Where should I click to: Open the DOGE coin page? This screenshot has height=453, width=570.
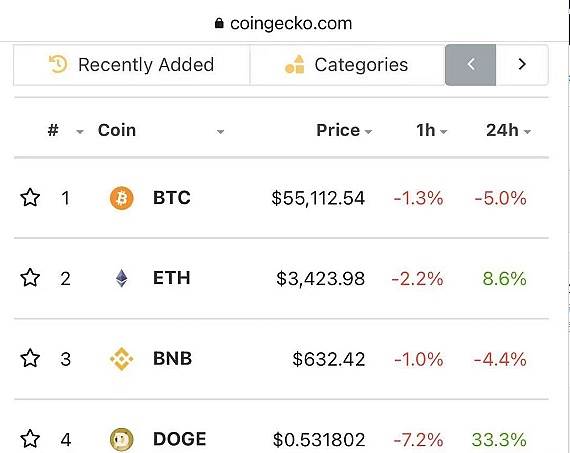pos(180,439)
